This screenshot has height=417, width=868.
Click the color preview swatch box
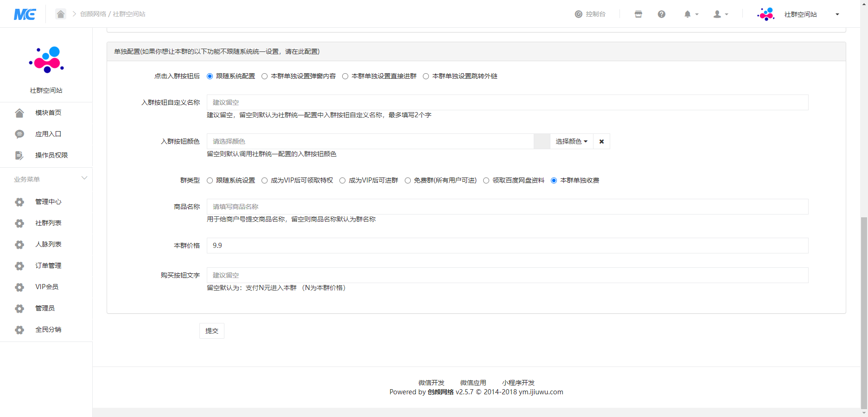[x=542, y=142]
